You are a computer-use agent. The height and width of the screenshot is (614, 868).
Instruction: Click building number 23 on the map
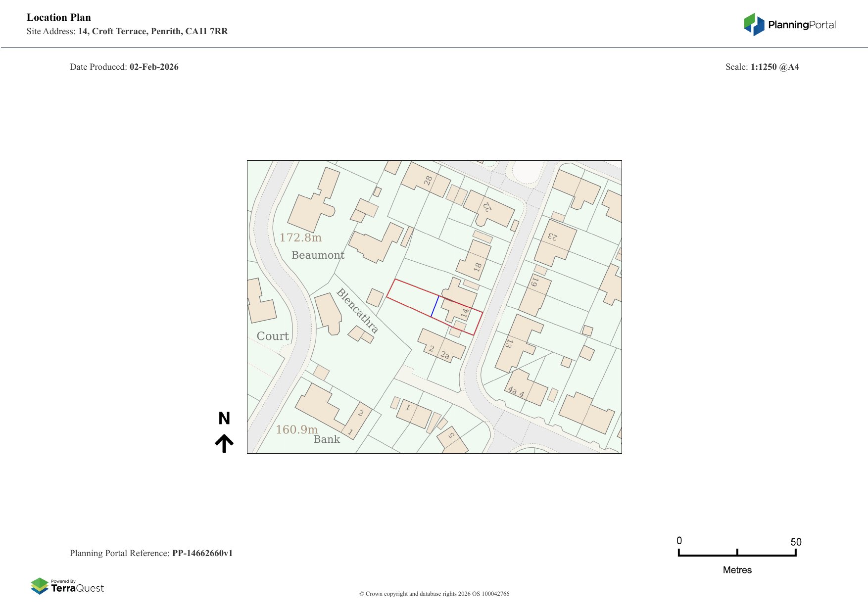click(x=552, y=237)
